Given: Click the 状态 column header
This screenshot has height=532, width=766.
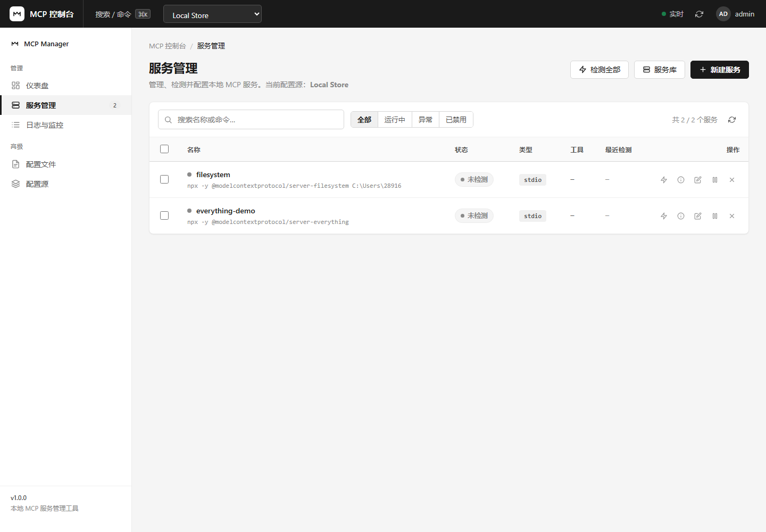Looking at the screenshot, I should (461, 150).
